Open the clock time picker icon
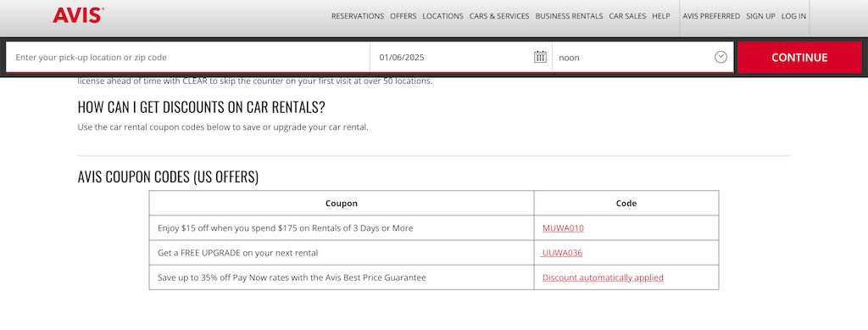The width and height of the screenshot is (868, 330). (721, 57)
